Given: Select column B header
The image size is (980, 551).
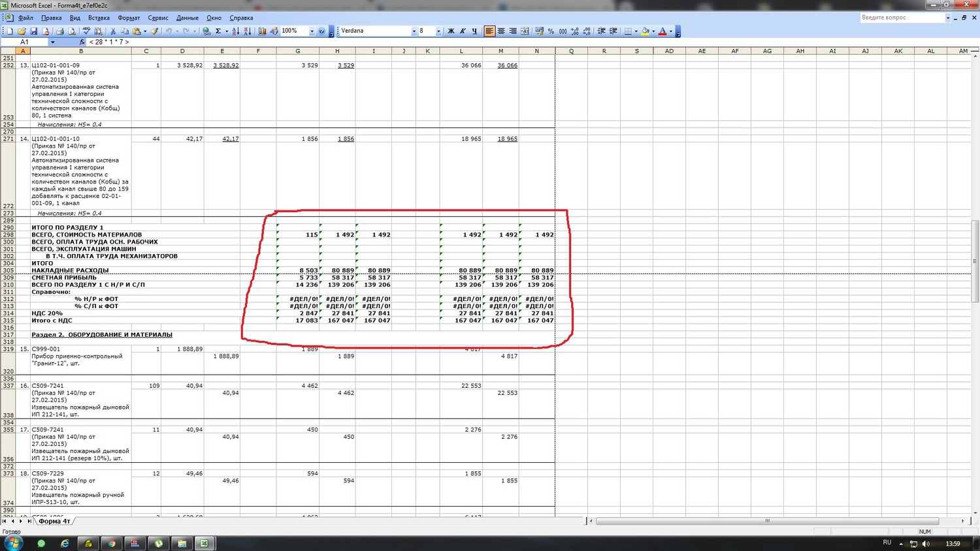Looking at the screenshot, I should pos(81,51).
